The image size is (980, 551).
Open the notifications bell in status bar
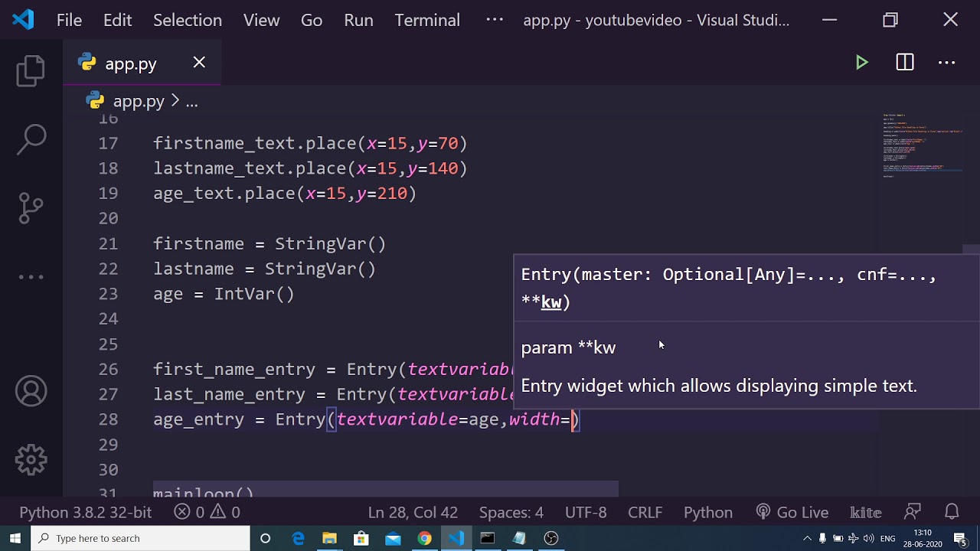click(x=952, y=512)
